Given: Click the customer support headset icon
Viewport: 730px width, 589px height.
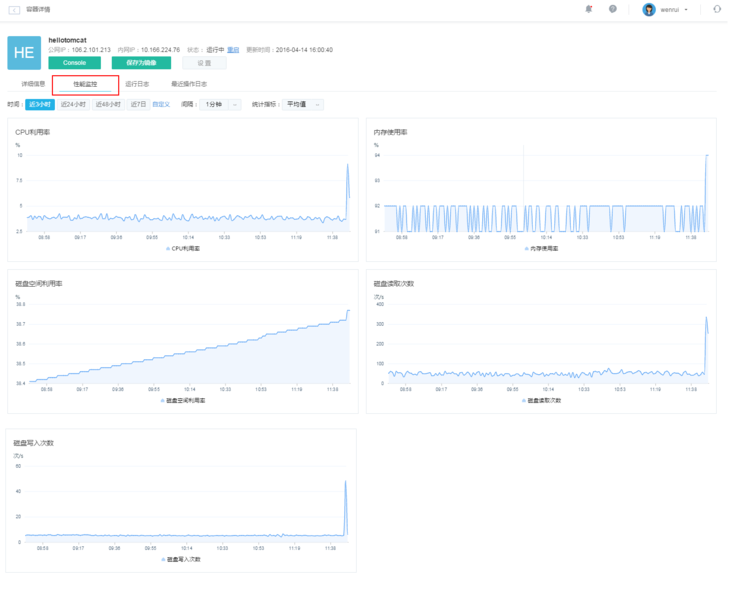Looking at the screenshot, I should tap(716, 9).
